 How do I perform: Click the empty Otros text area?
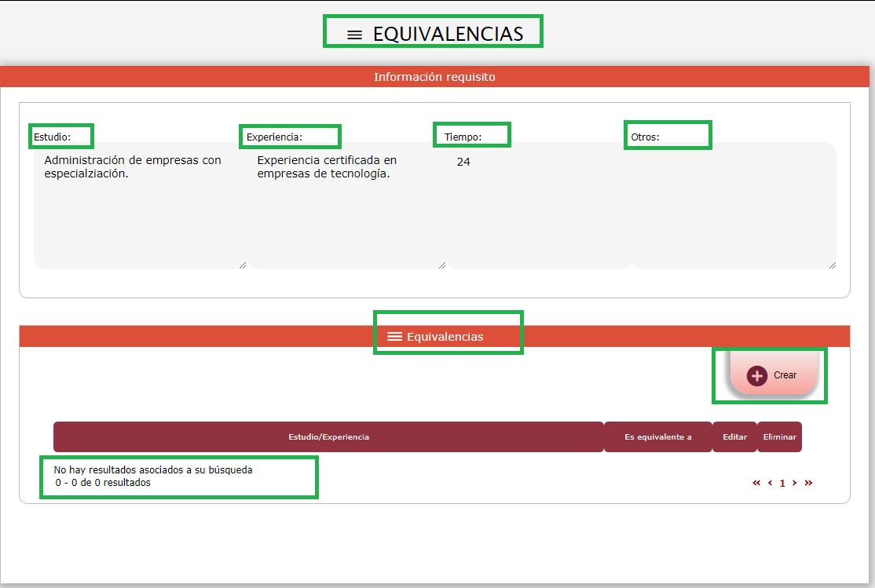point(734,208)
